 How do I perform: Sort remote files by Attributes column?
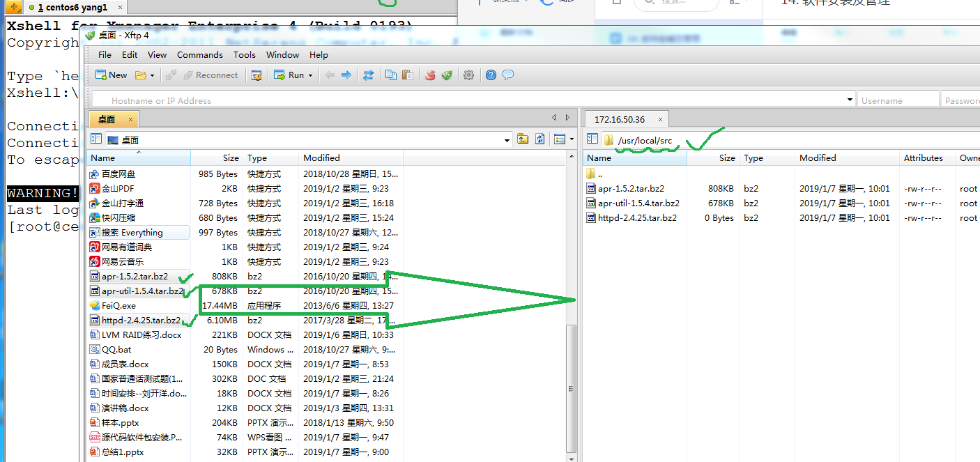point(927,158)
